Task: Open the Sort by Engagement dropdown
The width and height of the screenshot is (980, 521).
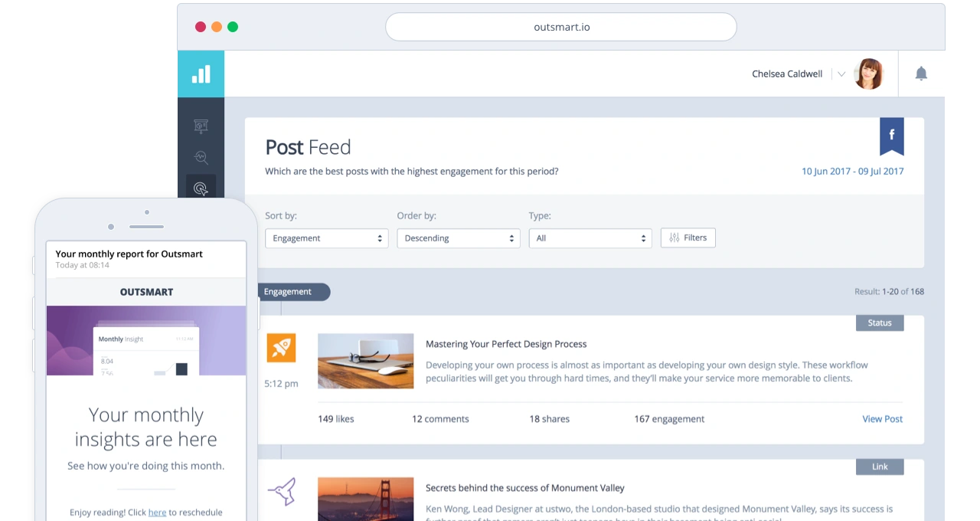Action: [x=326, y=238]
